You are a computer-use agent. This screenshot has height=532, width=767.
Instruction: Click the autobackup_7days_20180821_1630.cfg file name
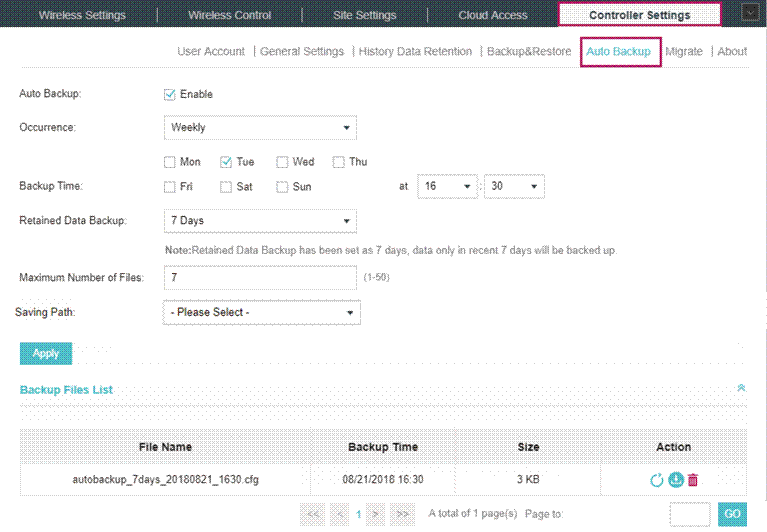pos(165,480)
